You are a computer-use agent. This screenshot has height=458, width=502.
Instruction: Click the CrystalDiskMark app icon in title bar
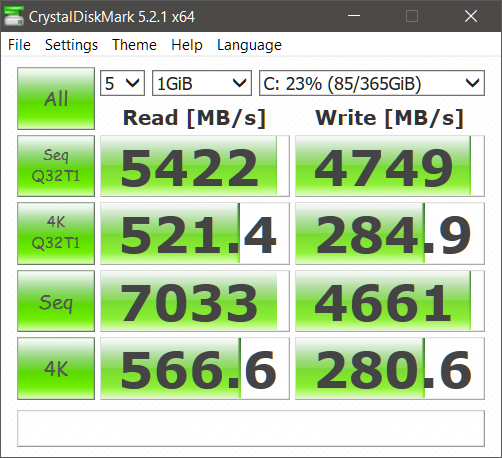pos(13,16)
